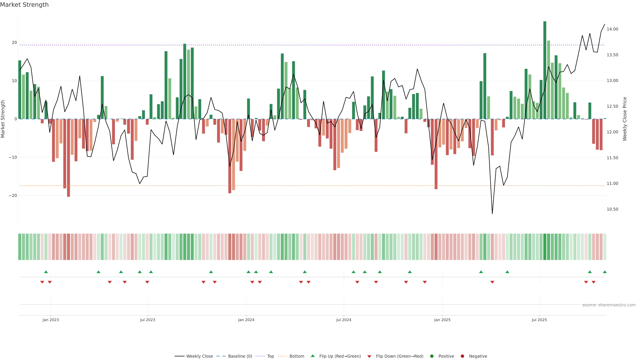Click the Jan 2024 axis label
This screenshot has width=644, height=362.
246,320
